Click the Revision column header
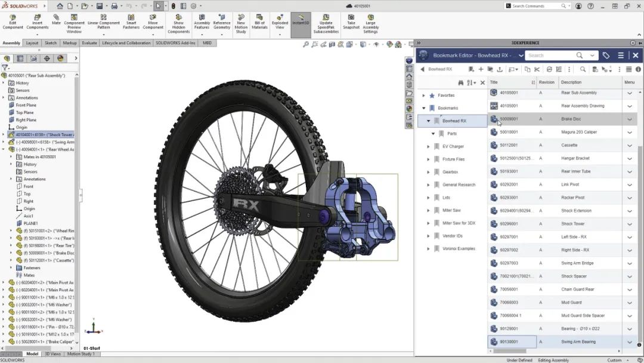The image size is (644, 363). tap(546, 82)
